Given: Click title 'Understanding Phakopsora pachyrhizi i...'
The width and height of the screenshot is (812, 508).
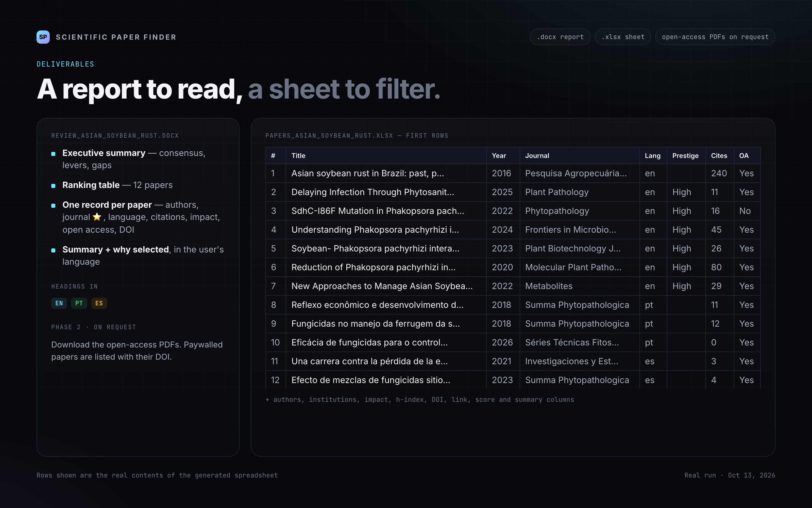Looking at the screenshot, I should pyautogui.click(x=375, y=230).
